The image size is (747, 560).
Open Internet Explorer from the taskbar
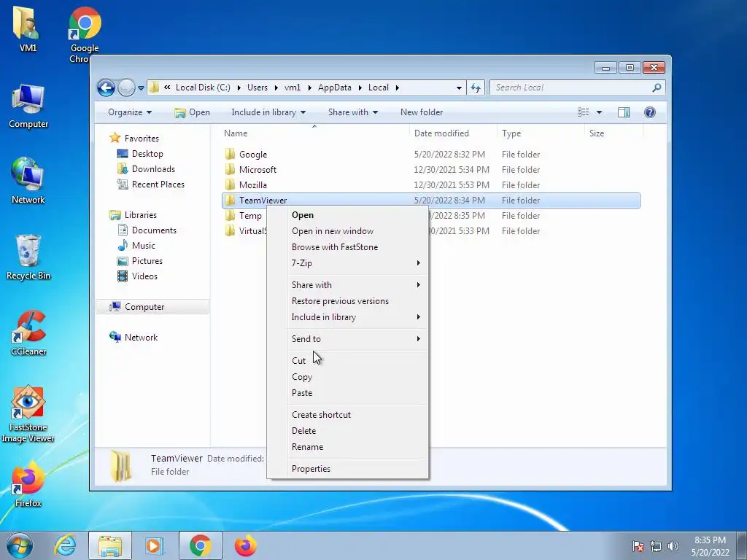(x=65, y=545)
